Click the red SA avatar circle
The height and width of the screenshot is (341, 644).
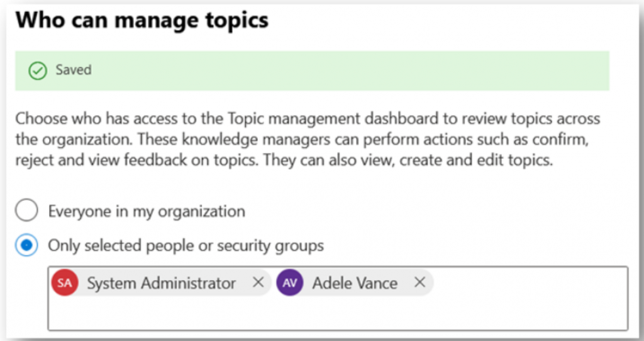65,283
